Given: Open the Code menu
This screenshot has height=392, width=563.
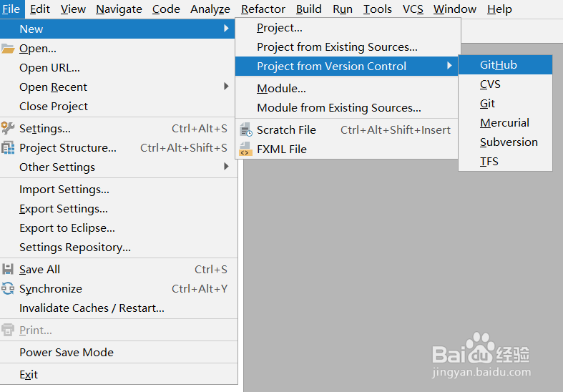Looking at the screenshot, I should (x=166, y=9).
